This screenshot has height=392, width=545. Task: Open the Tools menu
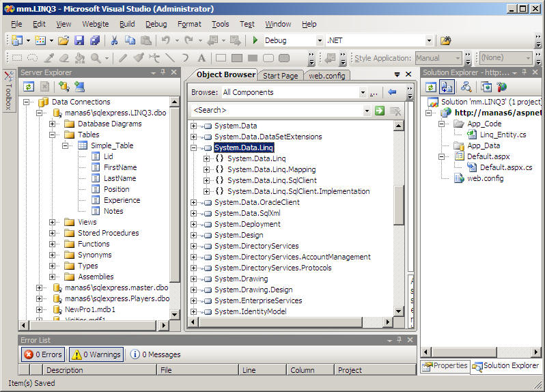click(x=221, y=24)
